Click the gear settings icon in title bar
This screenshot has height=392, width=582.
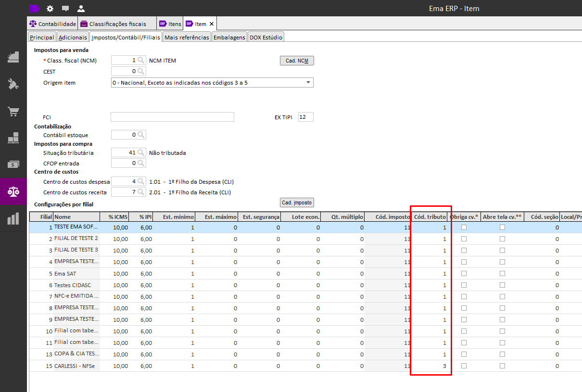[50, 9]
